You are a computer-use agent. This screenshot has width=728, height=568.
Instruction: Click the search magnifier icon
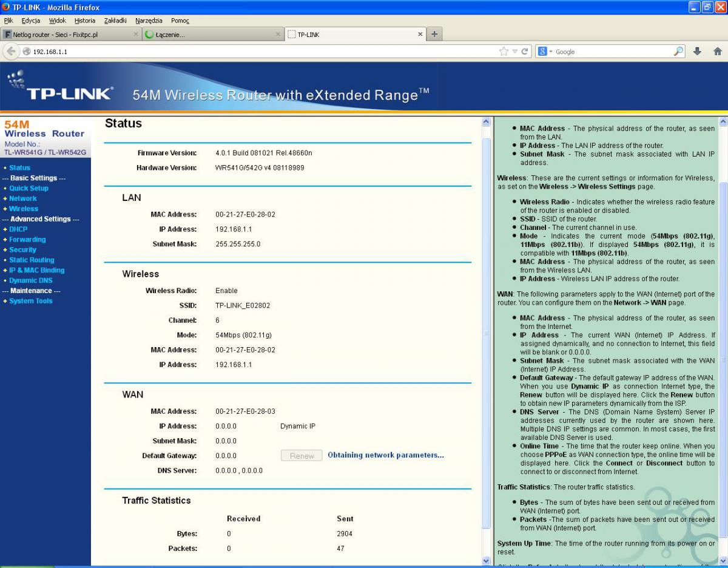pos(678,52)
